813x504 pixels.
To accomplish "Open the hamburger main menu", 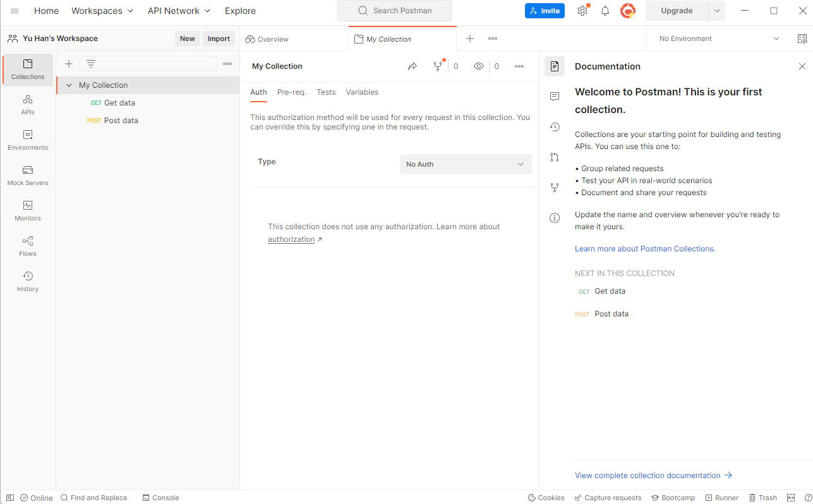I will [15, 11].
